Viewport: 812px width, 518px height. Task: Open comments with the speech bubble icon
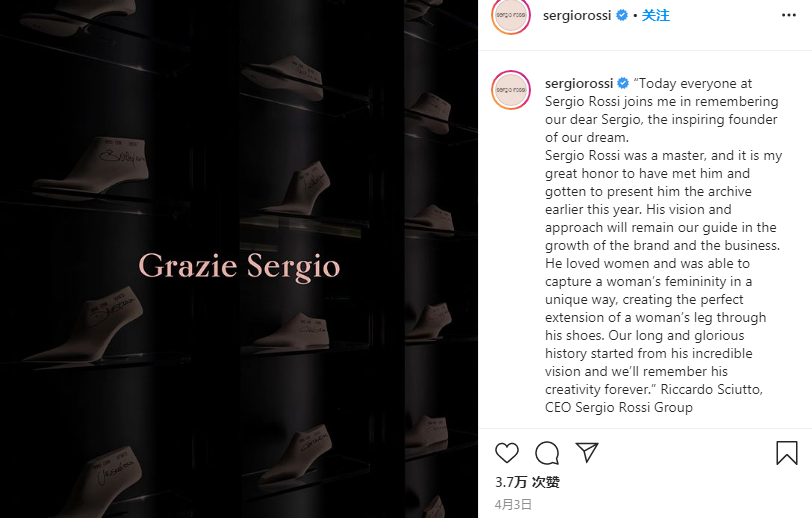[x=547, y=453]
